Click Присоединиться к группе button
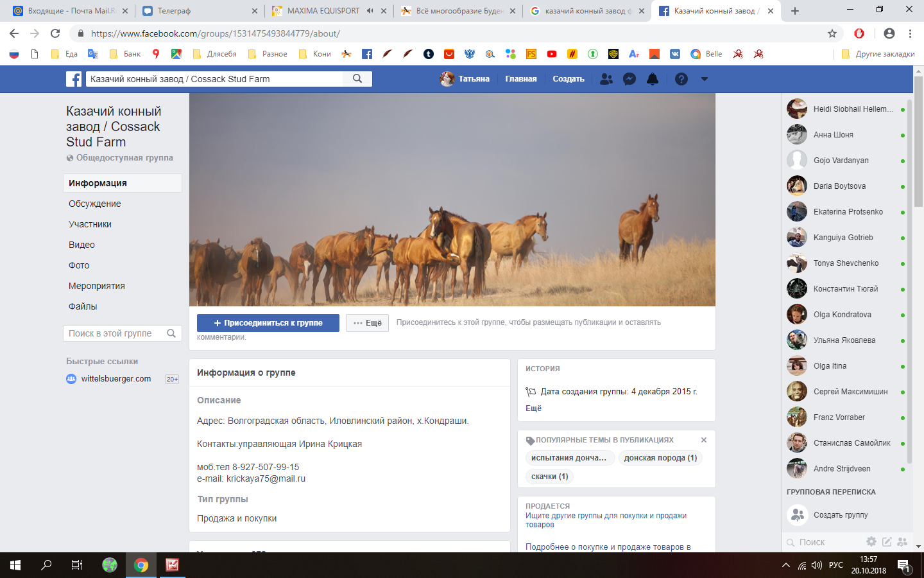 coord(268,323)
